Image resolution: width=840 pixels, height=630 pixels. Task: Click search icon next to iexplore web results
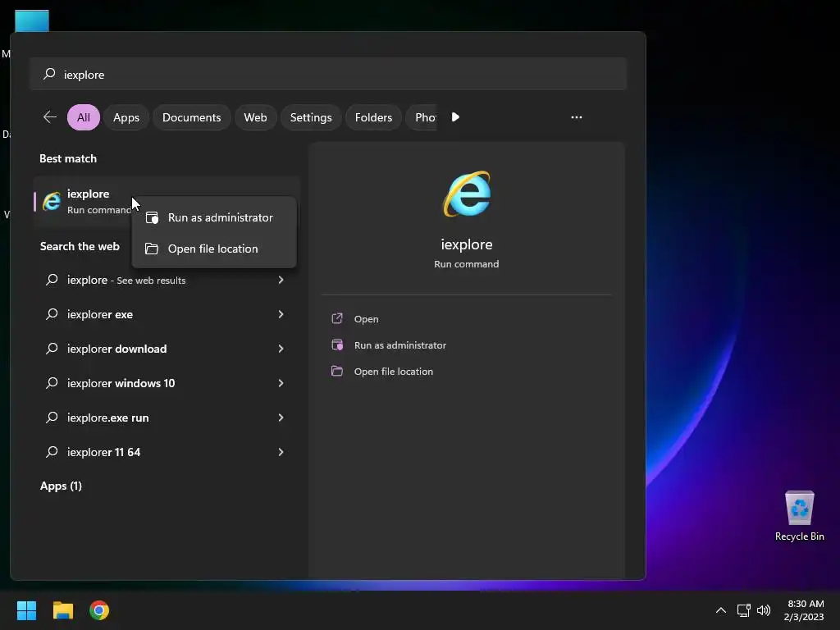tap(52, 279)
